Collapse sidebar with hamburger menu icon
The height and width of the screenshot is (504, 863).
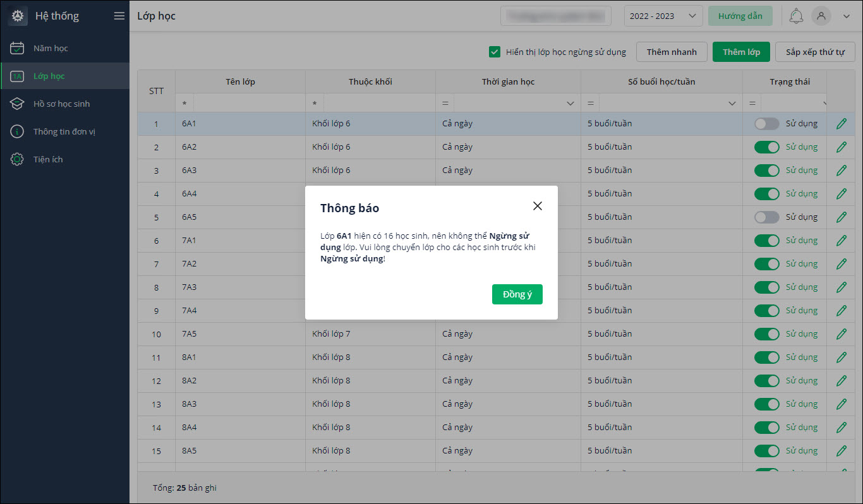click(119, 16)
